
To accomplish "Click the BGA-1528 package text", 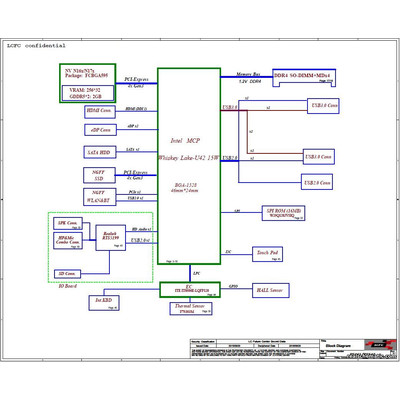I will [x=186, y=185].
